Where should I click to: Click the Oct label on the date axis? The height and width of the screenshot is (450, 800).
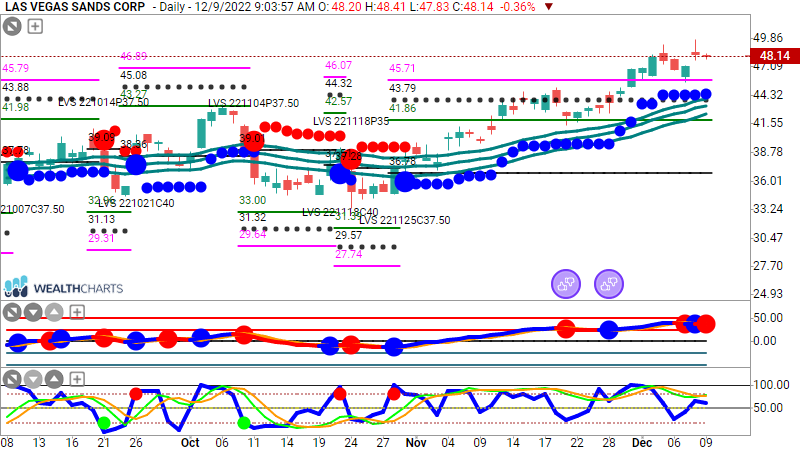190,442
